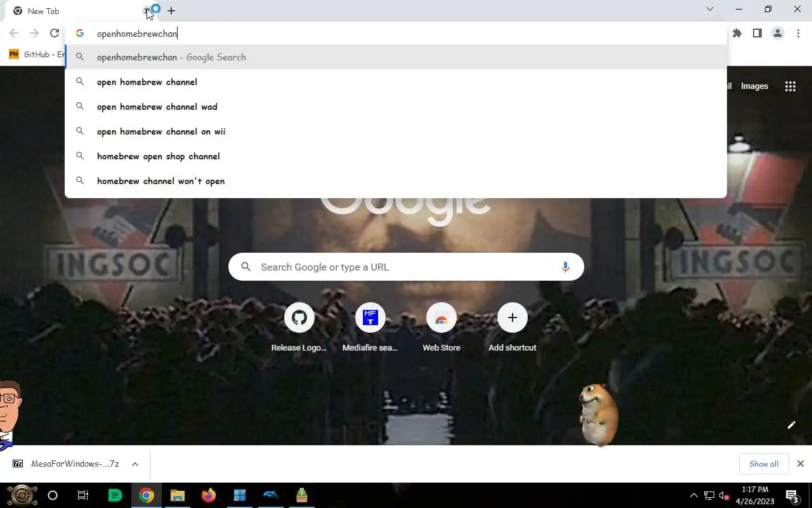Open the Extensions puzzle icon

pos(737,34)
